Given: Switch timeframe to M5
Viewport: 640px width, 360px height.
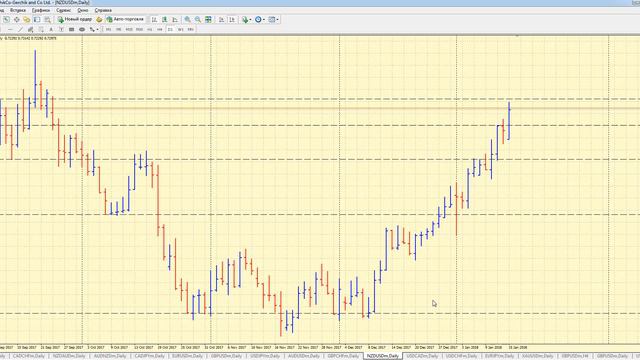Looking at the screenshot, I should [118, 29].
